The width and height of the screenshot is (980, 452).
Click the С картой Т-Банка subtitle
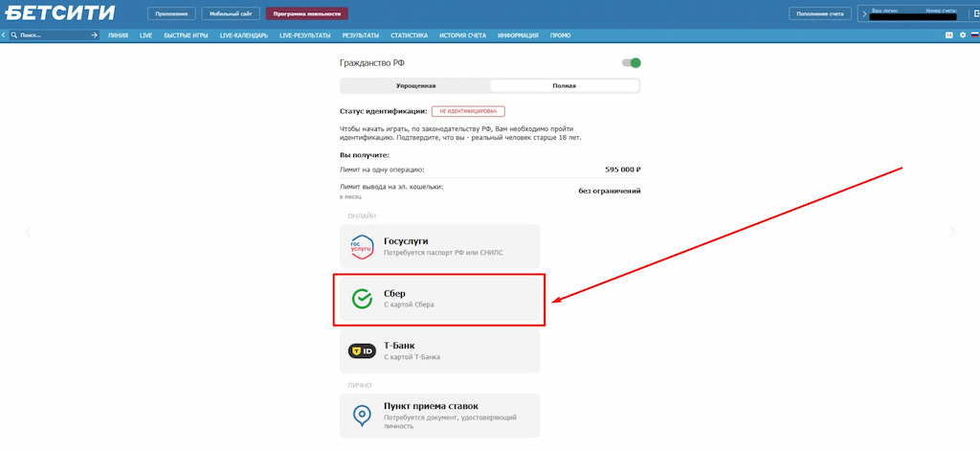pos(412,357)
